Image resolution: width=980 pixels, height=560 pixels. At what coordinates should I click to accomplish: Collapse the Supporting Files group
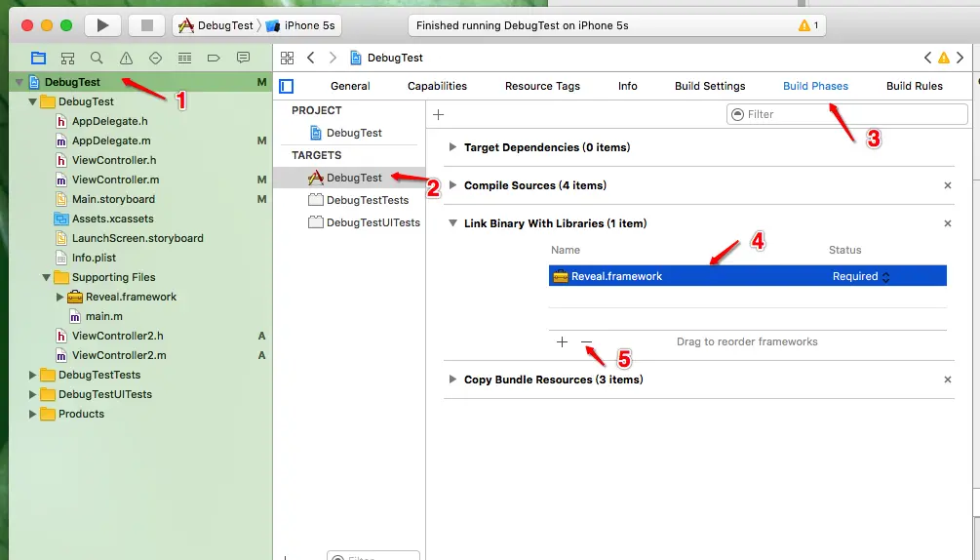(46, 277)
